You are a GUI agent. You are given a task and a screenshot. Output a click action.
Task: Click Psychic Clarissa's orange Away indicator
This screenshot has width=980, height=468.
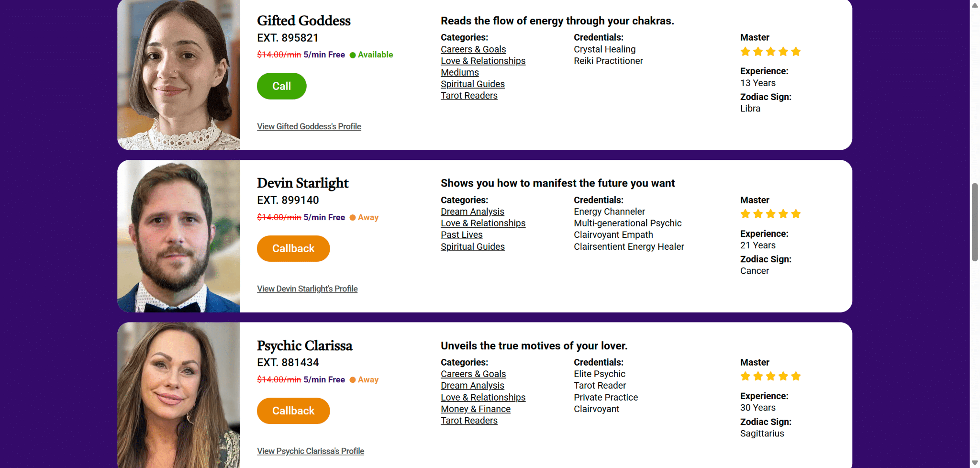[353, 380]
